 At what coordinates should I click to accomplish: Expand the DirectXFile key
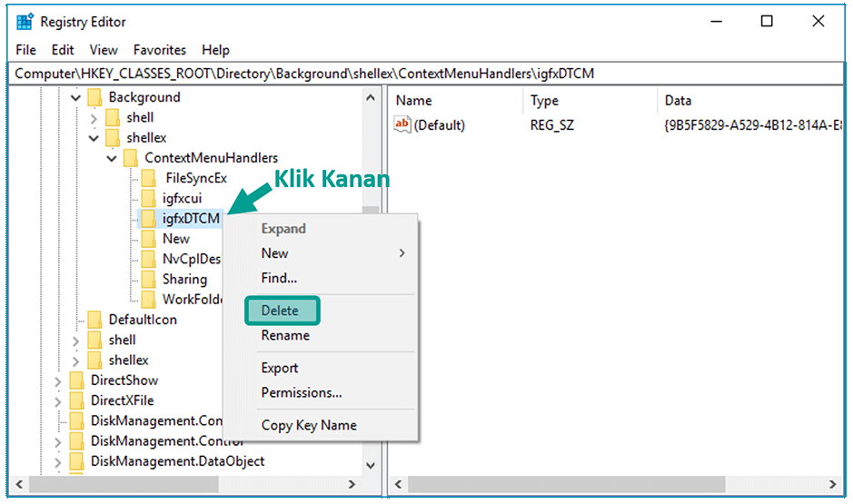(57, 401)
